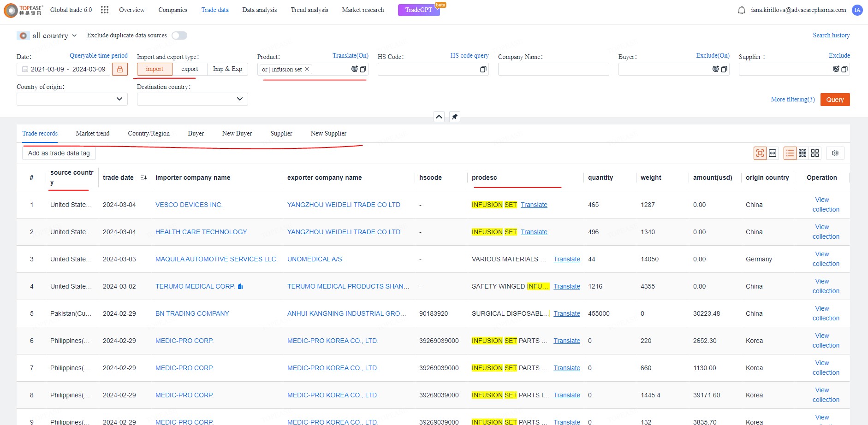Image resolution: width=868 pixels, height=425 pixels.
Task: Switch to list view icon
Action: tap(790, 153)
